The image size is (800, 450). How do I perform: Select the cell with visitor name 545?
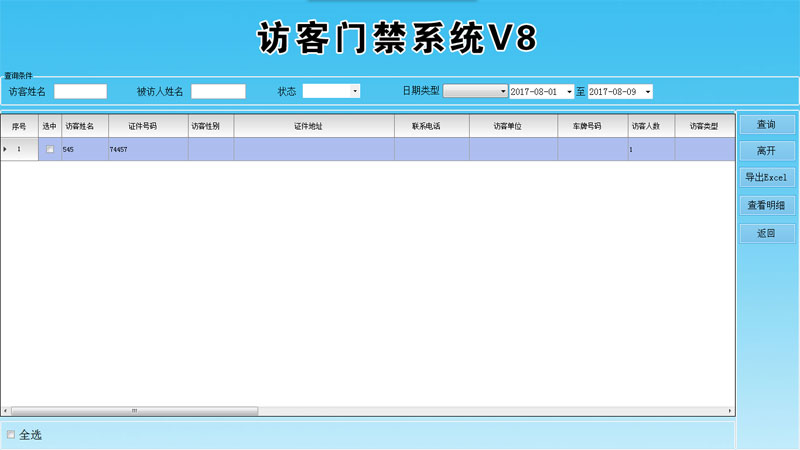coord(85,149)
